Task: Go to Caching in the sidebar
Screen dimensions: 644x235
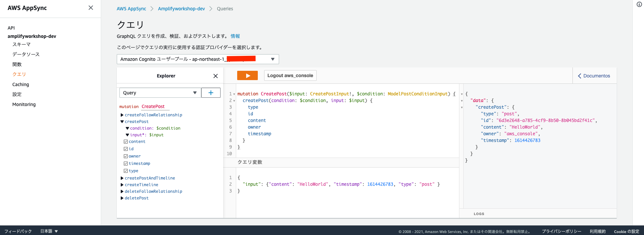Action: point(21,84)
